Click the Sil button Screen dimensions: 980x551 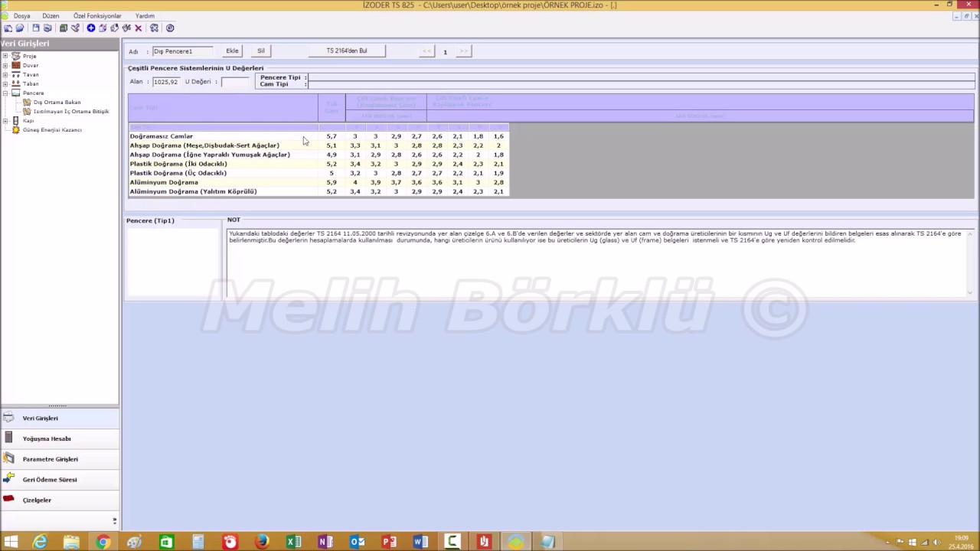[x=261, y=51]
